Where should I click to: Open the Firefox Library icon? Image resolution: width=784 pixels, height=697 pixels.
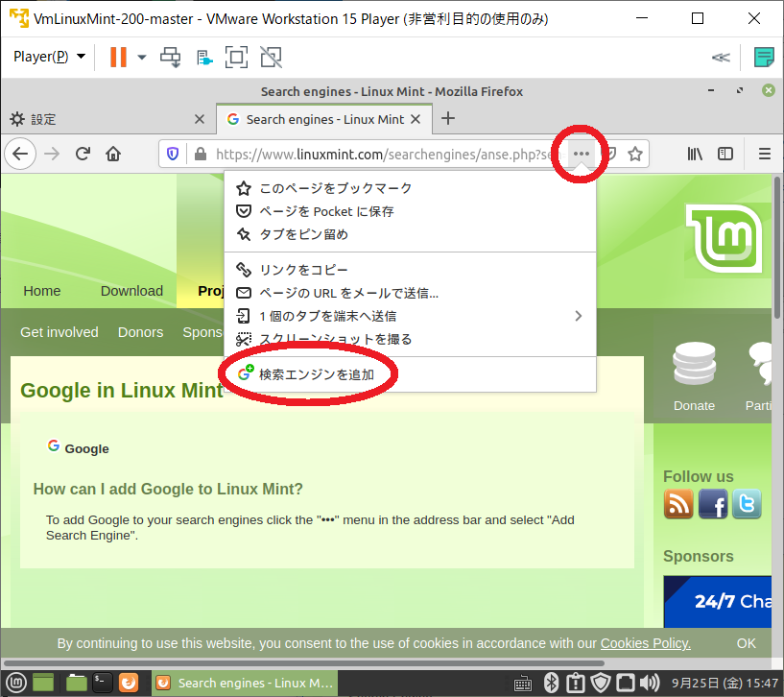tap(695, 154)
